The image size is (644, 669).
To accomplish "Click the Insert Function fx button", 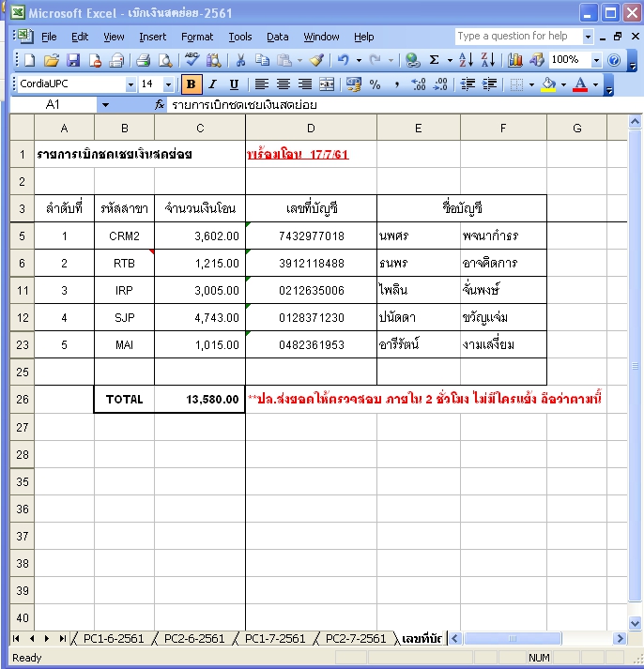I will click(160, 104).
